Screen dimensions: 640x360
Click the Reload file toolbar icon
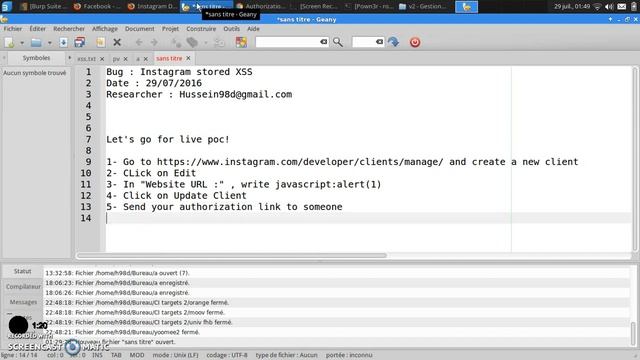pos(100,42)
